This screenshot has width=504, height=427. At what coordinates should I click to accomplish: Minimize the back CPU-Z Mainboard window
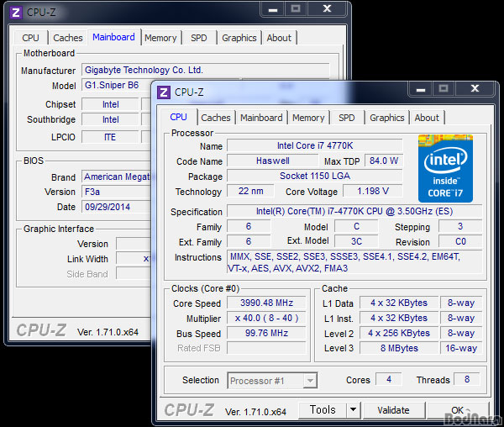coord(273,9)
